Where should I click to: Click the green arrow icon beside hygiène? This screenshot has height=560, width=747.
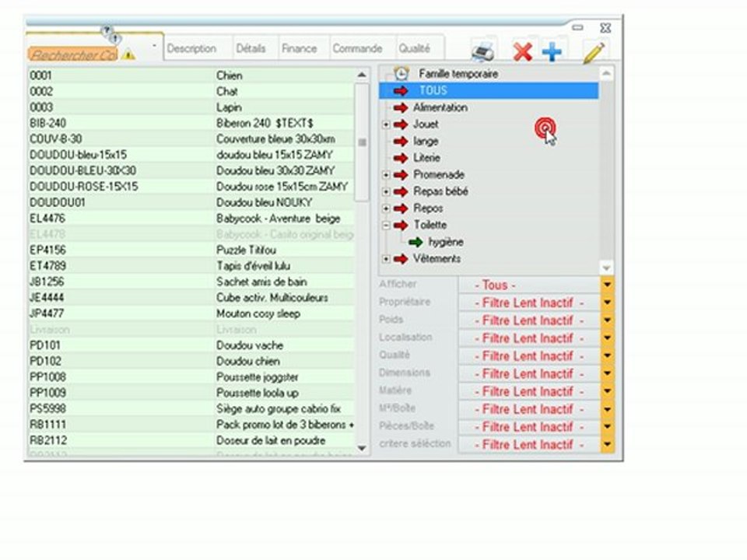click(416, 242)
